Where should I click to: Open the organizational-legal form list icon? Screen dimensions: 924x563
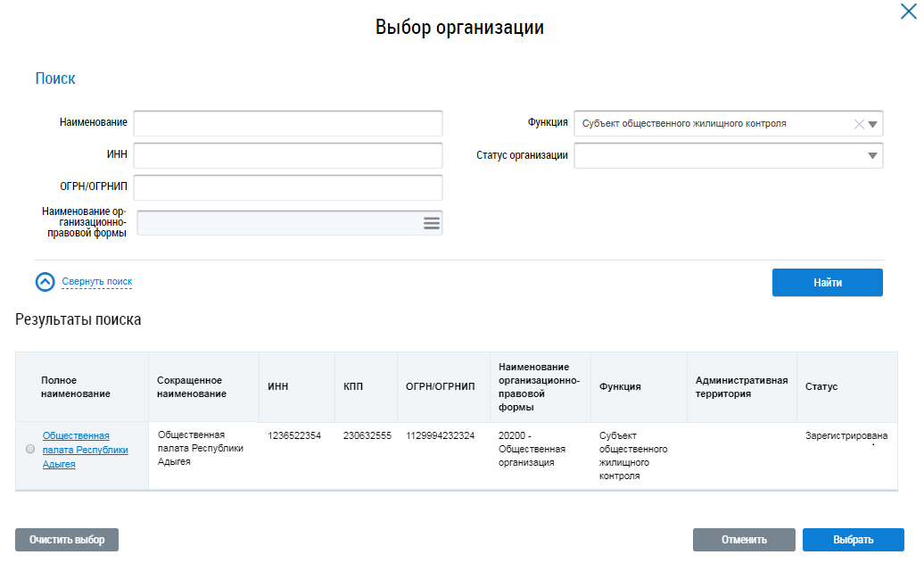tap(432, 223)
